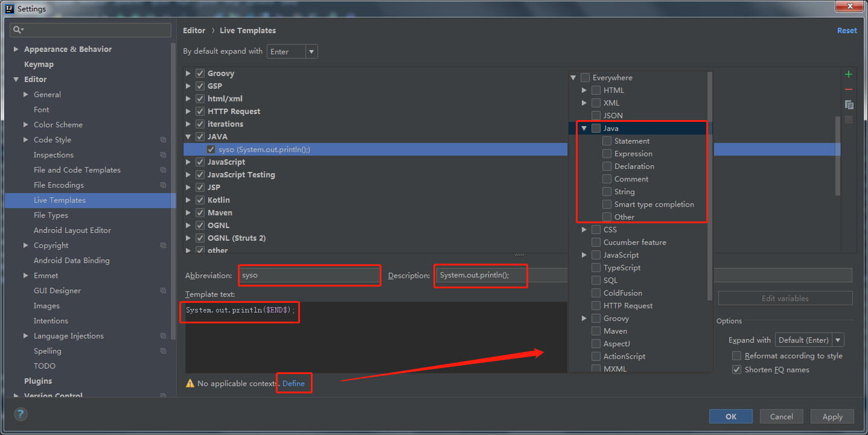The height and width of the screenshot is (435, 868).
Task: Open the By default expand with Enter dropdown
Action: [313, 51]
